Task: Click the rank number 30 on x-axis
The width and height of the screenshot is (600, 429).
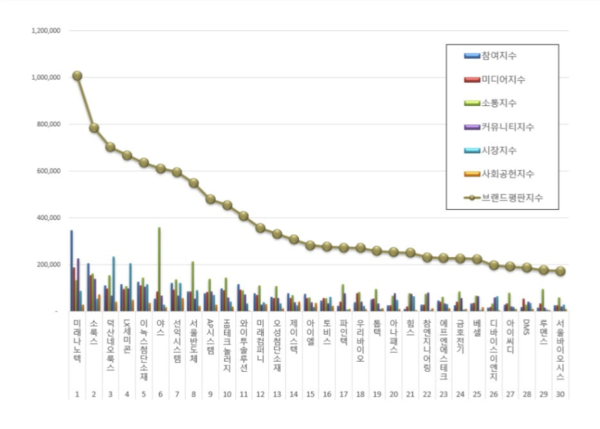Action: (560, 395)
